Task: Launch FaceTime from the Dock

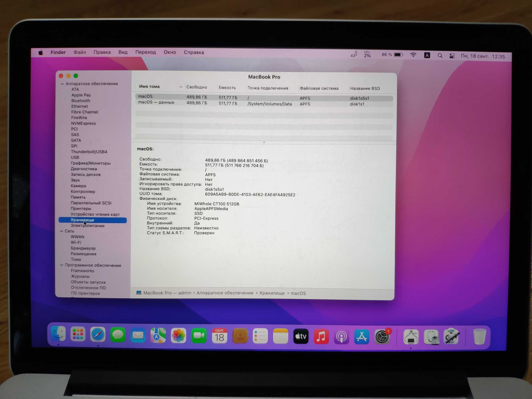Action: 199,336
